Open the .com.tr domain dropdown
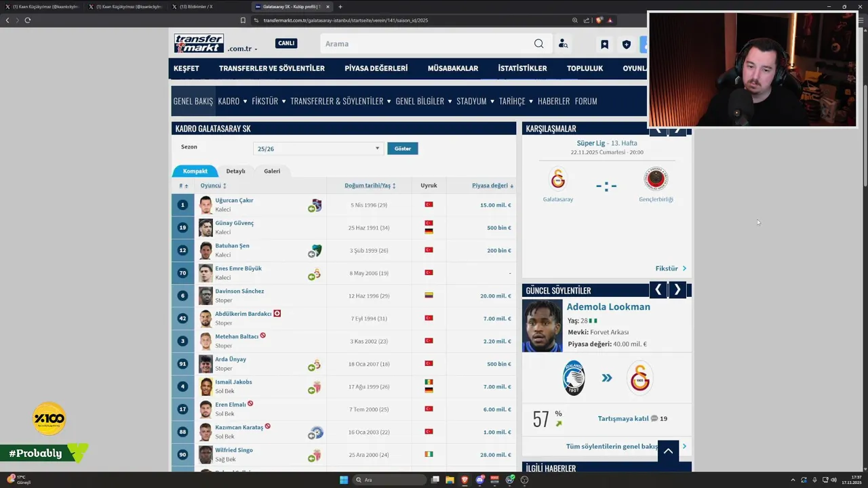The height and width of the screenshot is (488, 868). (242, 49)
